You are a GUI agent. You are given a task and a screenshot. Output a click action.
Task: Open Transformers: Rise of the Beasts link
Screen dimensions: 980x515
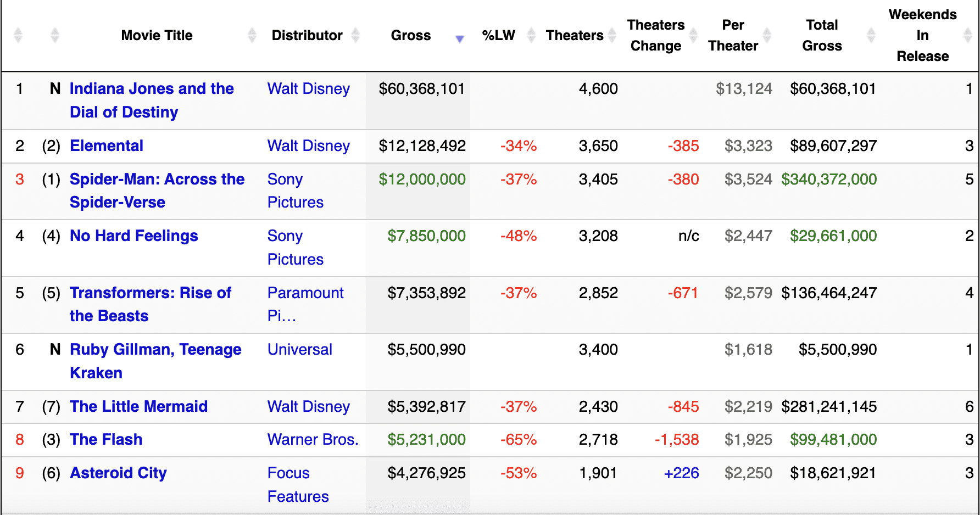click(x=151, y=304)
